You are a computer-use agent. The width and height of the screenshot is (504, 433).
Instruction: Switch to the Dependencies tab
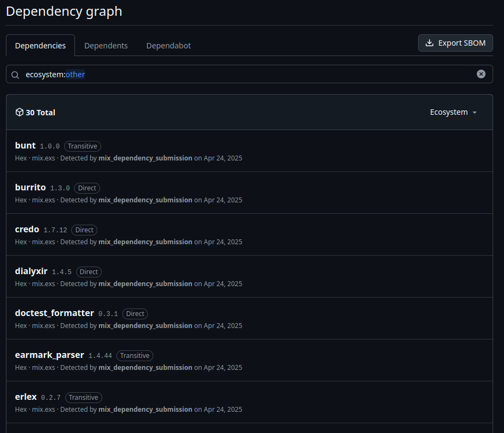pos(40,46)
